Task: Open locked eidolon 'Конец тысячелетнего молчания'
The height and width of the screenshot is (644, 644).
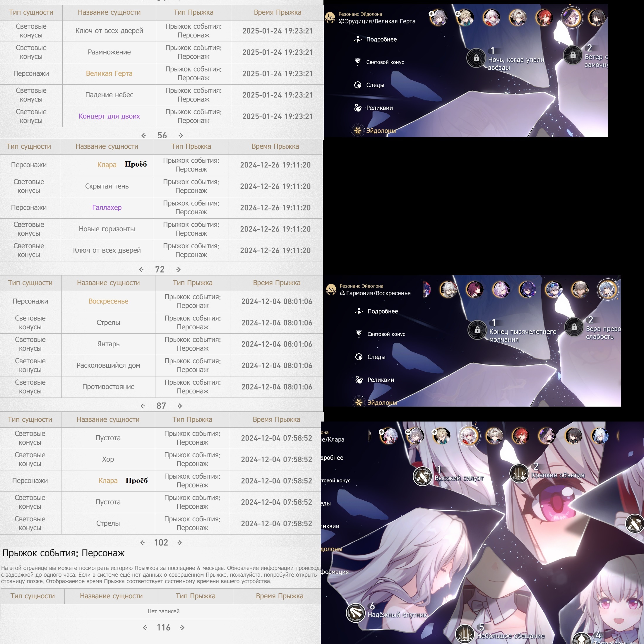Action: click(x=477, y=330)
